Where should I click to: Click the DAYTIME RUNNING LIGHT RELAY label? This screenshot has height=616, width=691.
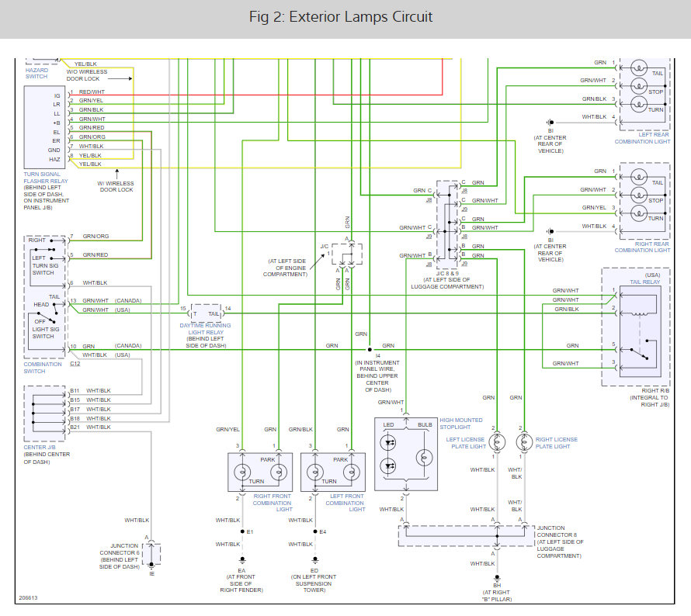click(x=206, y=329)
